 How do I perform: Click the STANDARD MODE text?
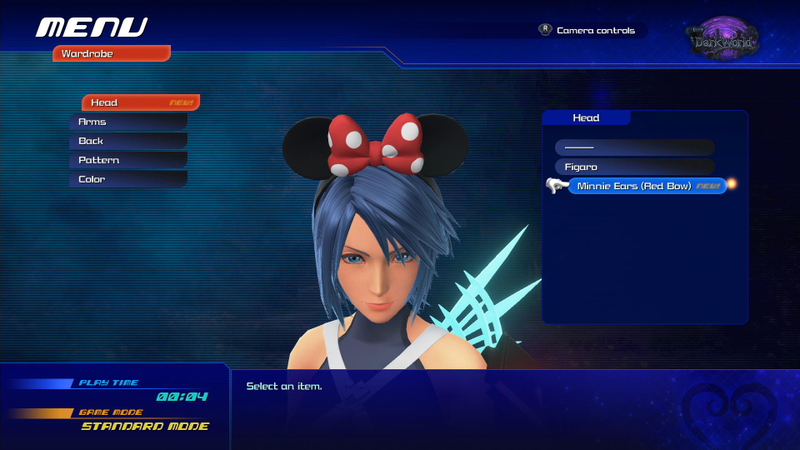tap(145, 426)
